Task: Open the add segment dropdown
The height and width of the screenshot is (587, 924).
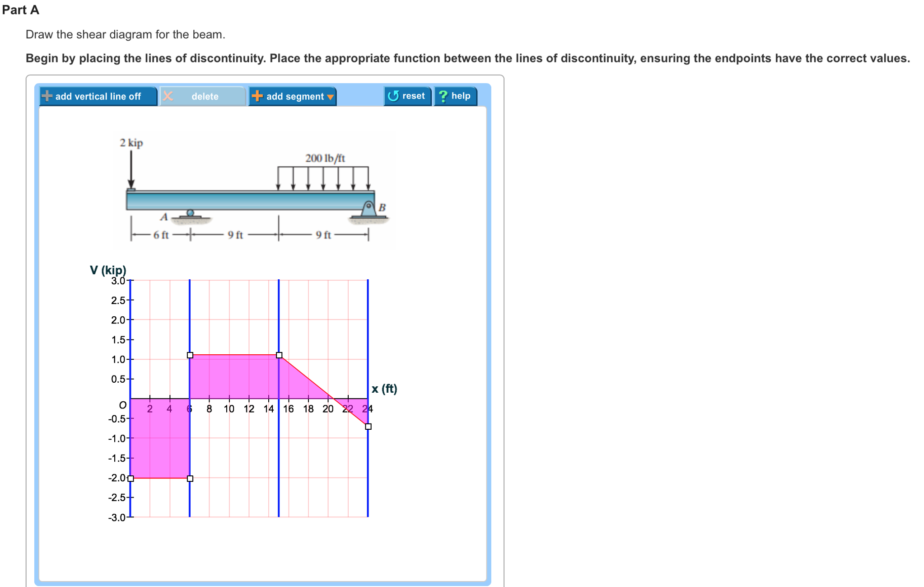Action: point(292,96)
